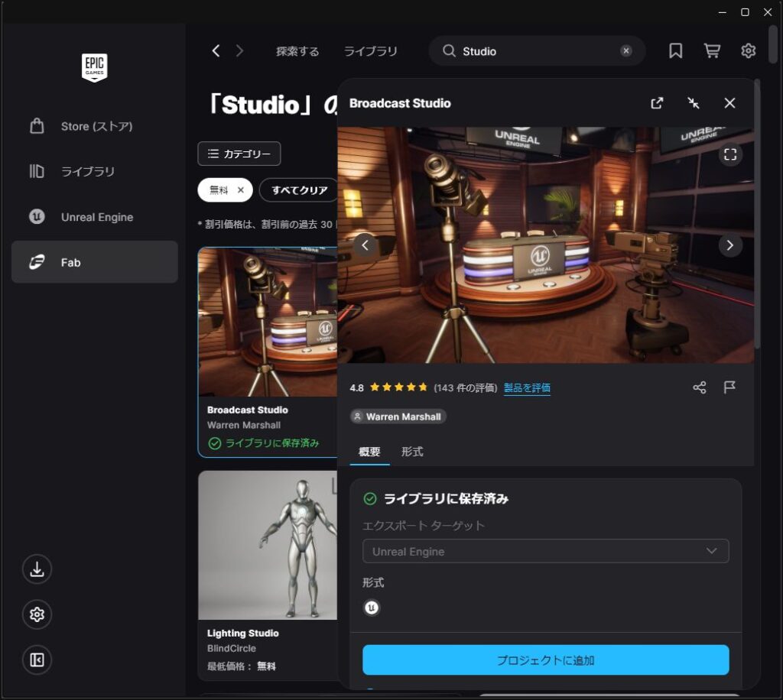Collapse the Broadcast Studio detail panel

pyautogui.click(x=694, y=103)
